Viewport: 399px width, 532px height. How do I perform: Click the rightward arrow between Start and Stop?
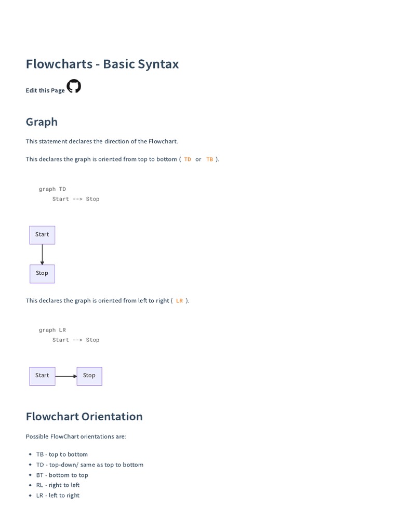[66, 376]
